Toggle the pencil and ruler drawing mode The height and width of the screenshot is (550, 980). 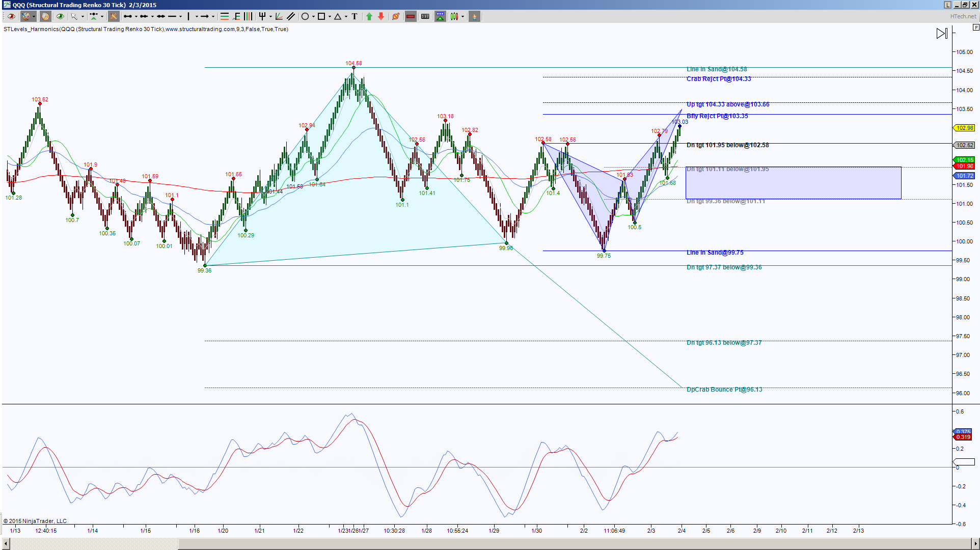tap(114, 16)
